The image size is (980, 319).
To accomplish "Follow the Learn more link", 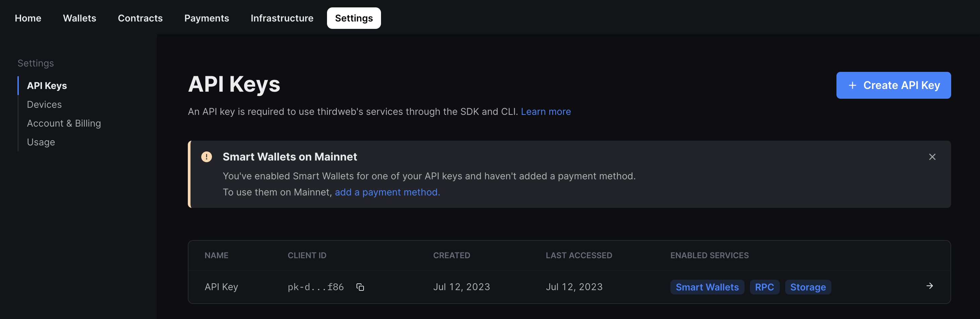I will click(546, 111).
